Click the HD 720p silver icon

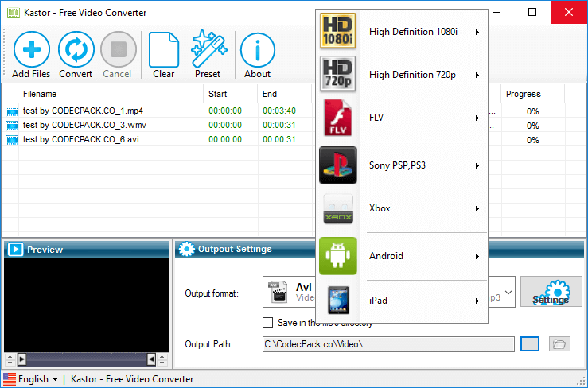click(338, 74)
